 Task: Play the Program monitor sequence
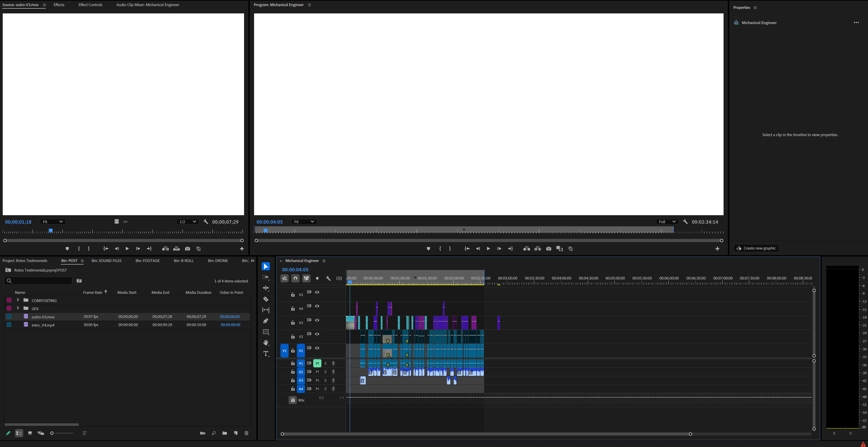tap(488, 249)
